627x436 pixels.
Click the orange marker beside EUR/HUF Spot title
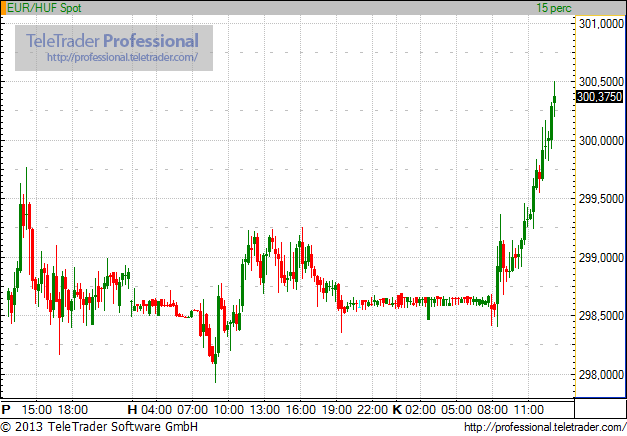(4, 8)
